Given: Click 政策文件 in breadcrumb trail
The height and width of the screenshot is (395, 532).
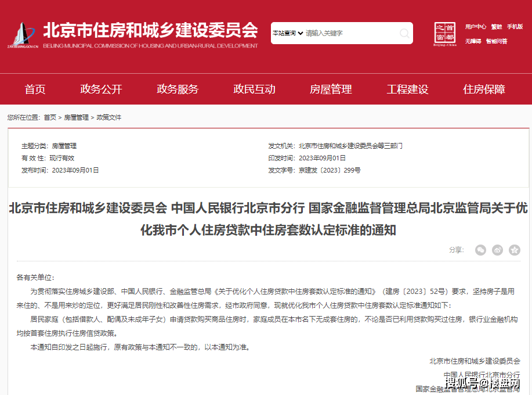Looking at the screenshot, I should click(x=109, y=117).
